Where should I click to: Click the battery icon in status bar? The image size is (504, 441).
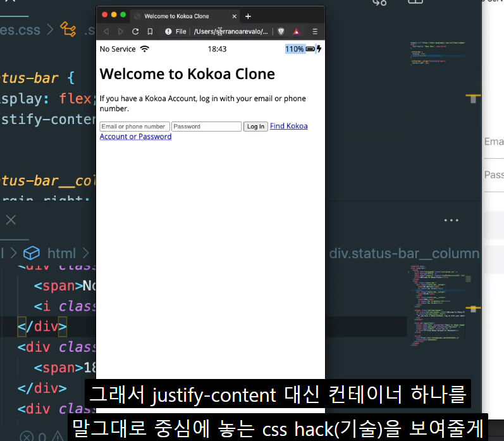(x=310, y=49)
